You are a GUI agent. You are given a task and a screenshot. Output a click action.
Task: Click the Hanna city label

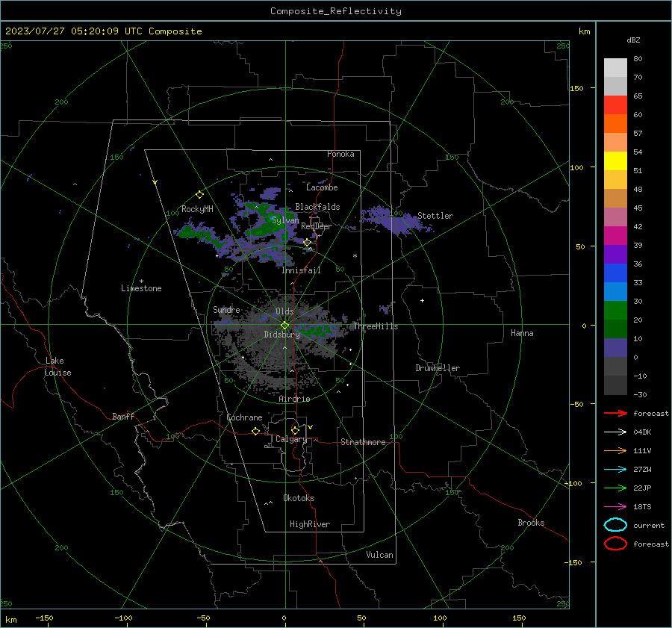(522, 333)
